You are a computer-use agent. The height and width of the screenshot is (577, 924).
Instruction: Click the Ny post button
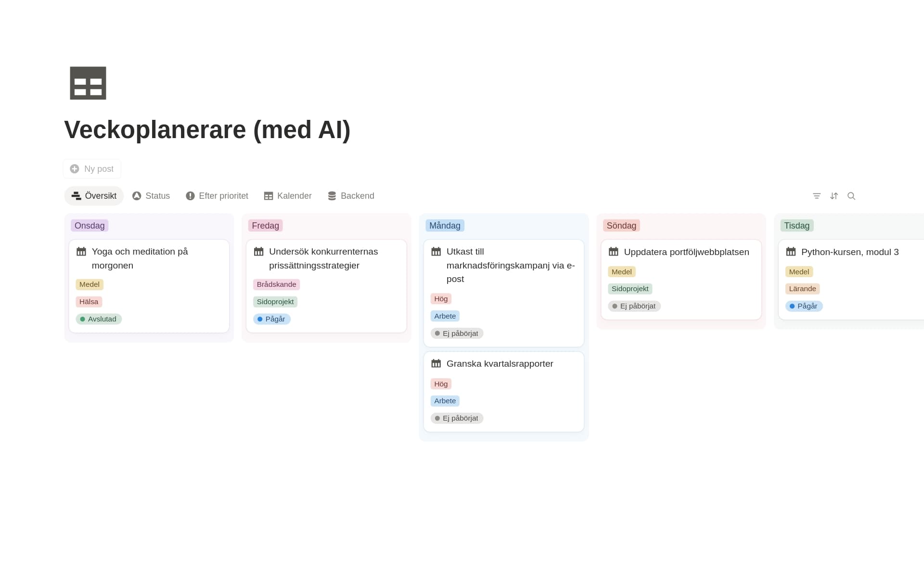tap(92, 169)
